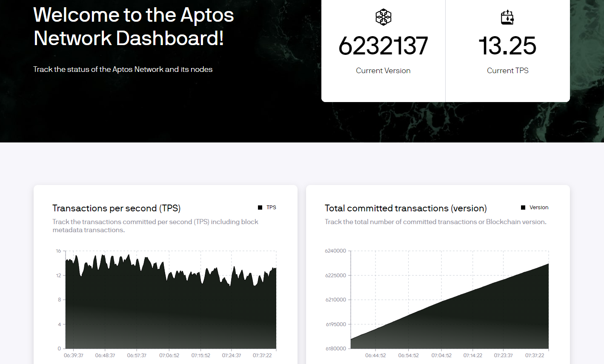The width and height of the screenshot is (604, 364).
Task: Click the 4 value on TPS y-axis
Action: click(60, 324)
